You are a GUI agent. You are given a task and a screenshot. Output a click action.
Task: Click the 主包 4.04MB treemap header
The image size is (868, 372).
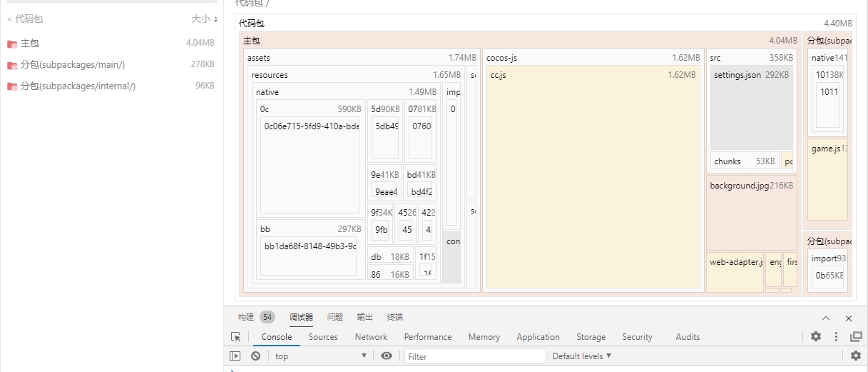520,41
